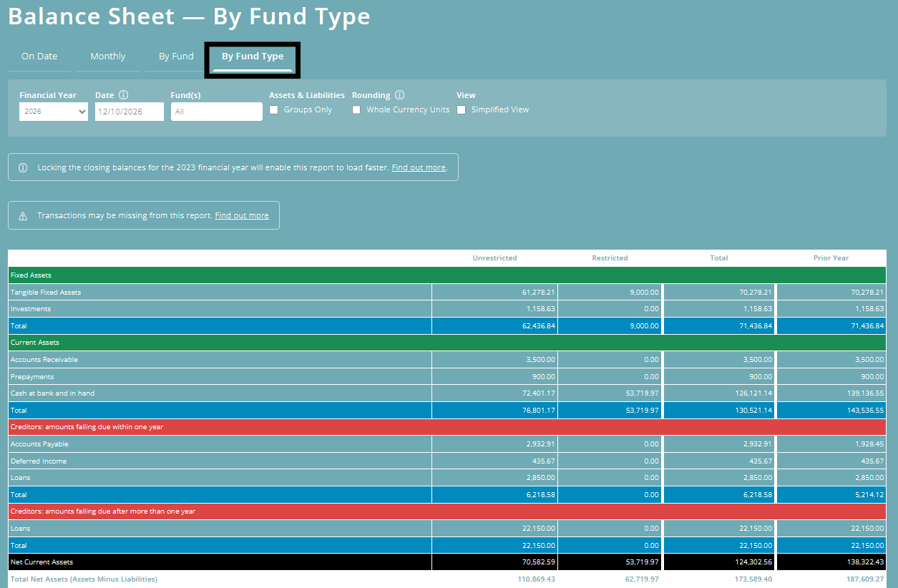This screenshot has width=898, height=588.
Task: Select the Accounts Payable row label
Action: (39, 444)
